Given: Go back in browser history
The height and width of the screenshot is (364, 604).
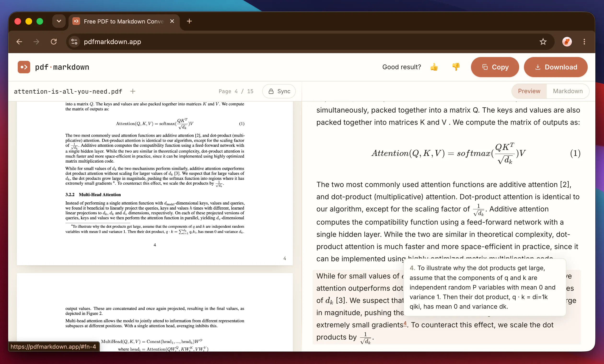Looking at the screenshot, I should (19, 42).
